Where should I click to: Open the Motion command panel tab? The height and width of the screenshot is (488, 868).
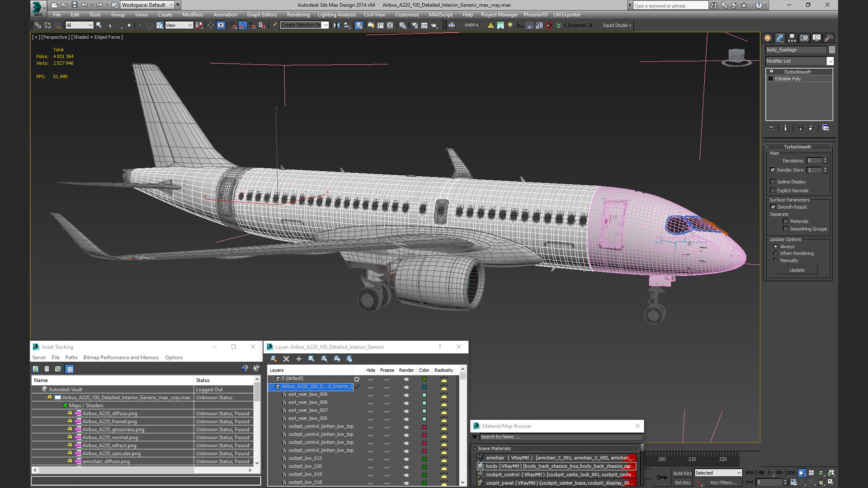[x=804, y=38]
